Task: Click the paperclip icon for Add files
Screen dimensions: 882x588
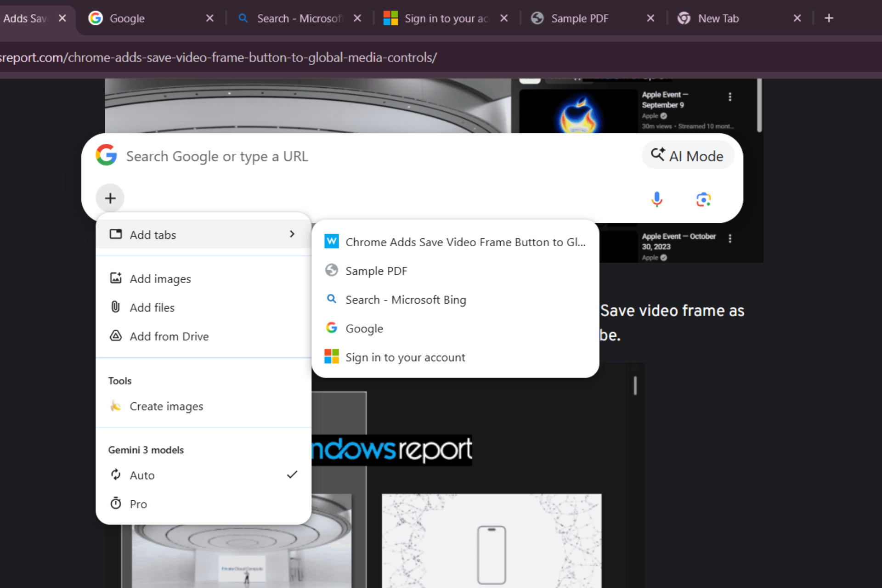Action: pyautogui.click(x=116, y=307)
